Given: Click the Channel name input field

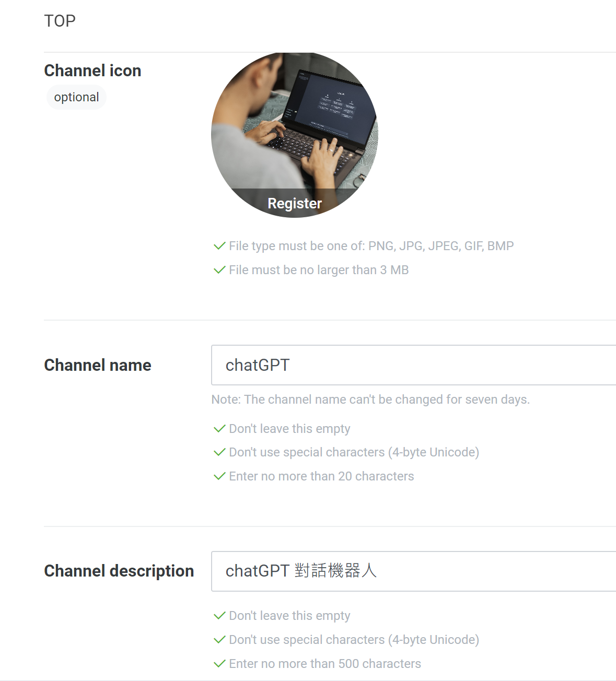Looking at the screenshot, I should pos(413,365).
